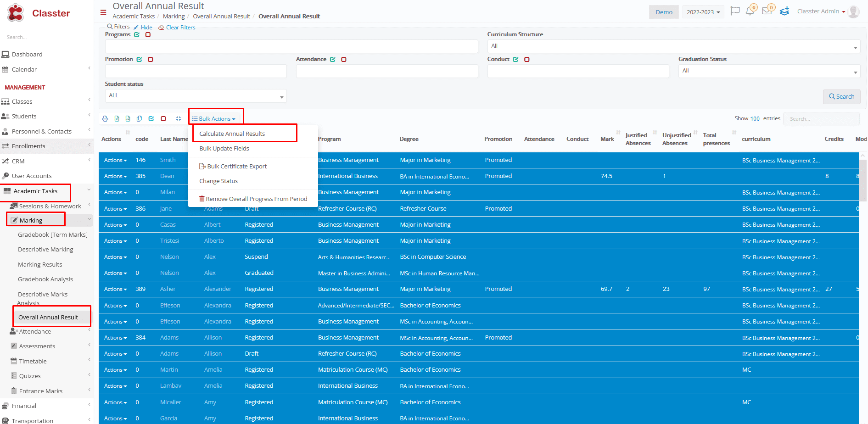Open Actions dropdown for Smith row
Image resolution: width=868 pixels, height=424 pixels.
pos(115,160)
